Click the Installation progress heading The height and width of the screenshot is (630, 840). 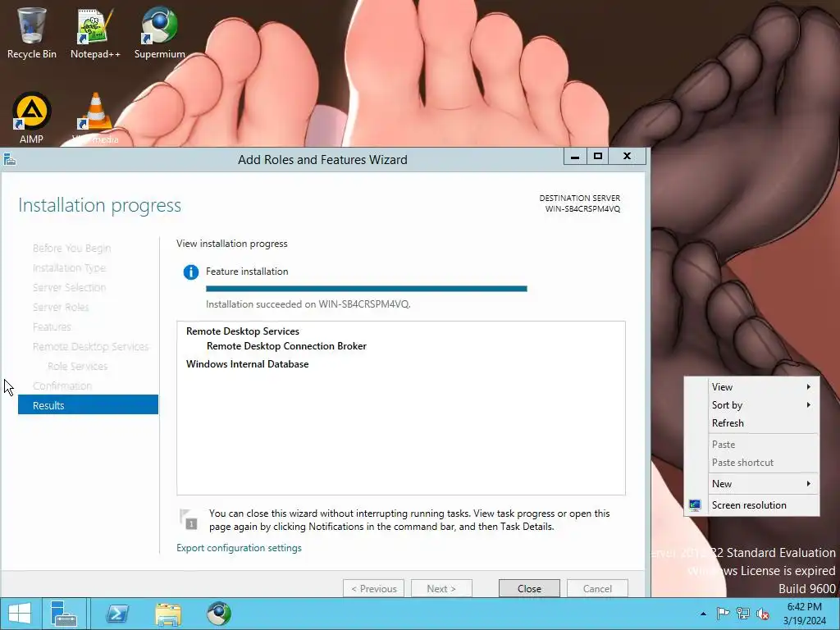(x=99, y=205)
